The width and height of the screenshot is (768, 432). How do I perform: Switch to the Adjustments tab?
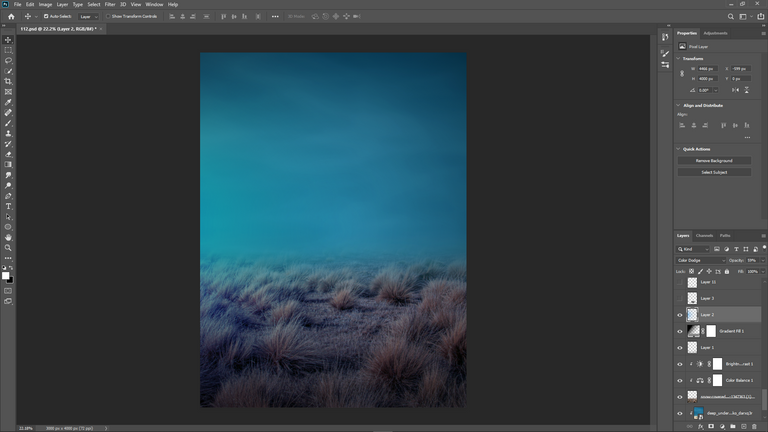pos(715,33)
